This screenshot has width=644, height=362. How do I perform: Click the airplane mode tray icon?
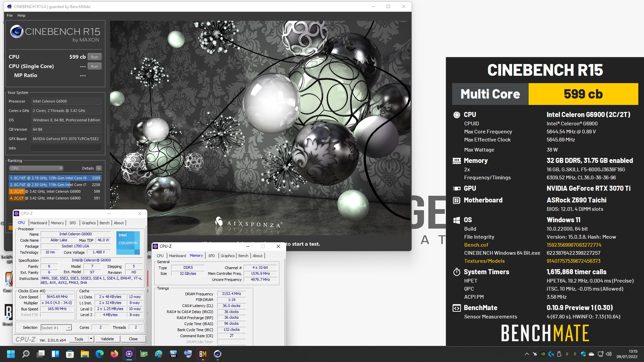(x=535, y=354)
